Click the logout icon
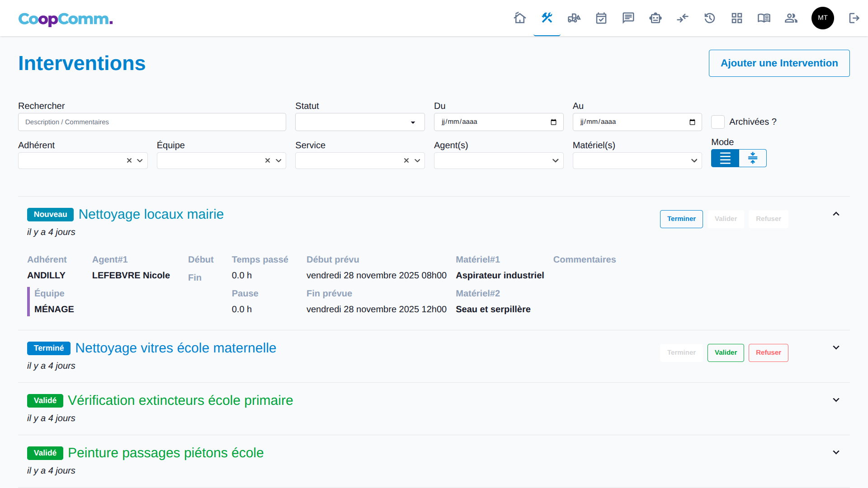Screen dimensions: 868x488 (x=854, y=18)
